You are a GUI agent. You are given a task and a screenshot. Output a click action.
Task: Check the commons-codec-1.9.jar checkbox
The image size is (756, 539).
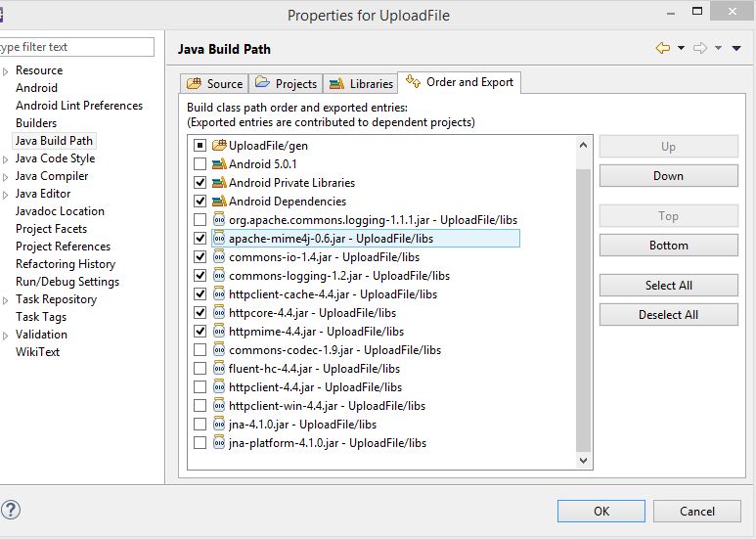(x=200, y=349)
